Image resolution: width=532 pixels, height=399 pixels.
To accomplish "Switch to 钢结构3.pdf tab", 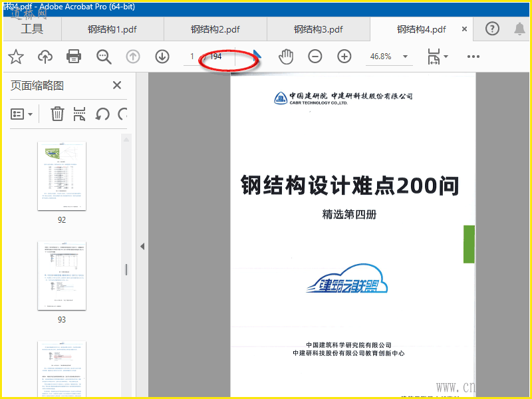I will click(x=319, y=29).
